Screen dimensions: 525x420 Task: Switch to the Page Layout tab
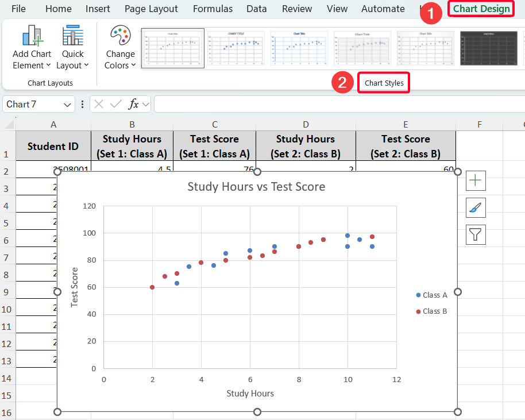(151, 9)
